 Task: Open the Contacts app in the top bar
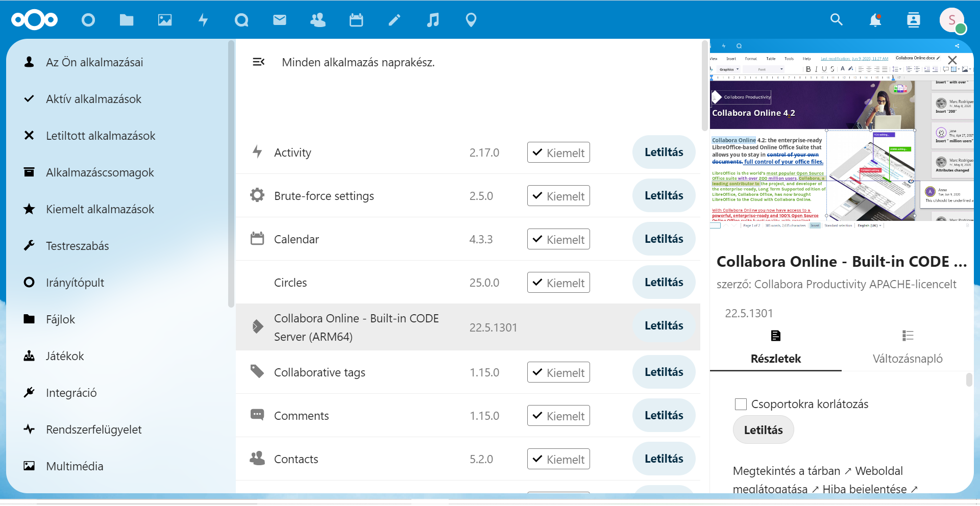[317, 20]
